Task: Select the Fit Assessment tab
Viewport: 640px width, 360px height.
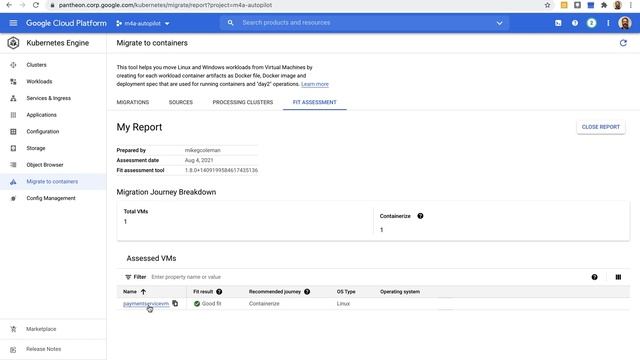Action: (x=314, y=102)
